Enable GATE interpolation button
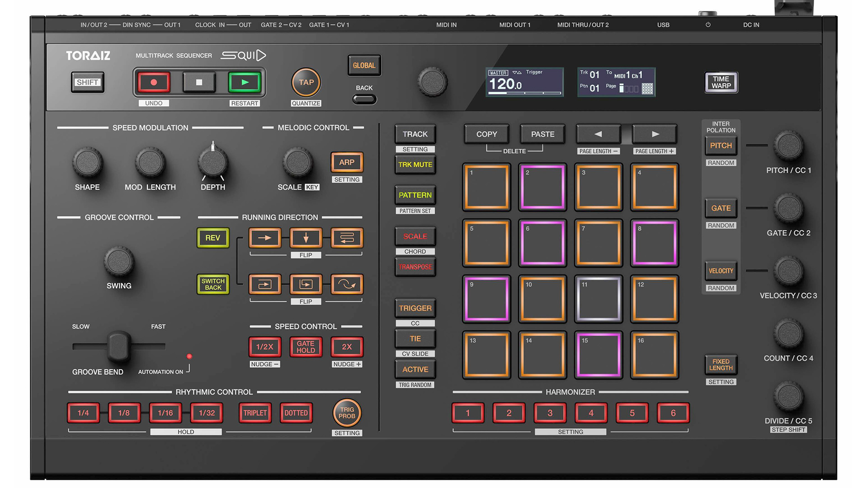Screen dimensions: 868x488 coord(721,208)
